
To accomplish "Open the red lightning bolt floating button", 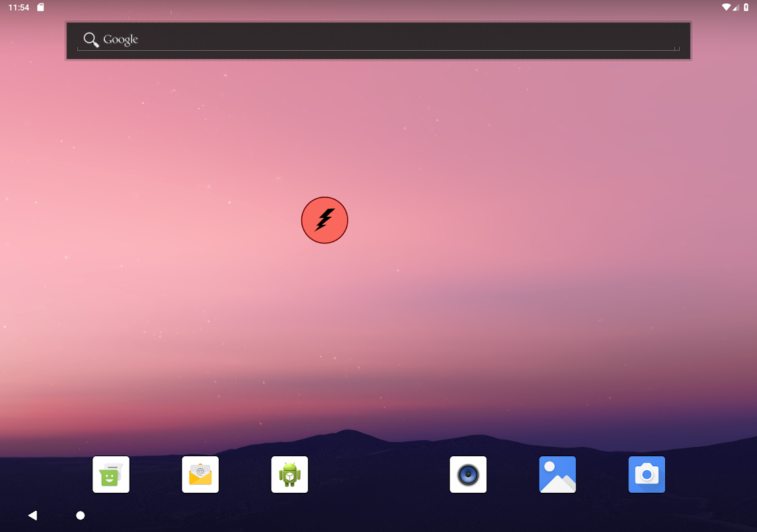I will [x=325, y=220].
